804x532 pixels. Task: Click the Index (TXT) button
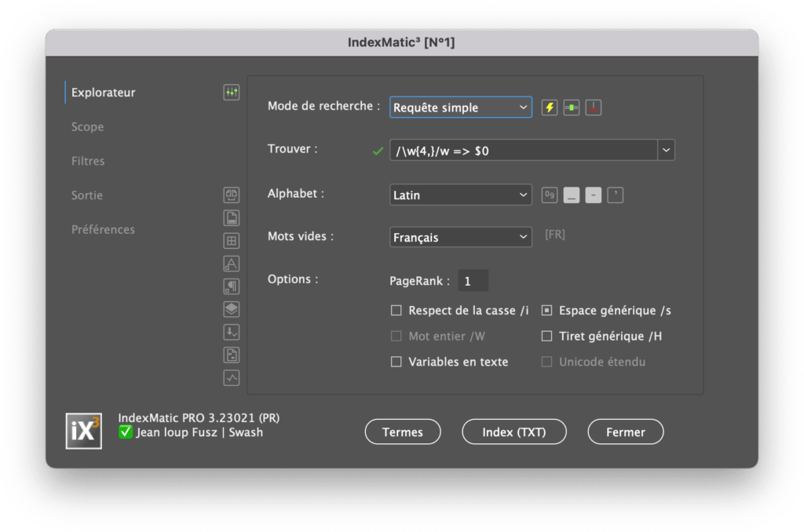513,432
